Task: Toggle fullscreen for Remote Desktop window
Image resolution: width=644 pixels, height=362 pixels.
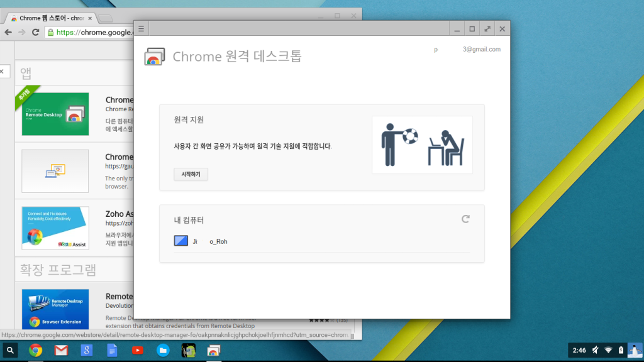Action: (487, 29)
